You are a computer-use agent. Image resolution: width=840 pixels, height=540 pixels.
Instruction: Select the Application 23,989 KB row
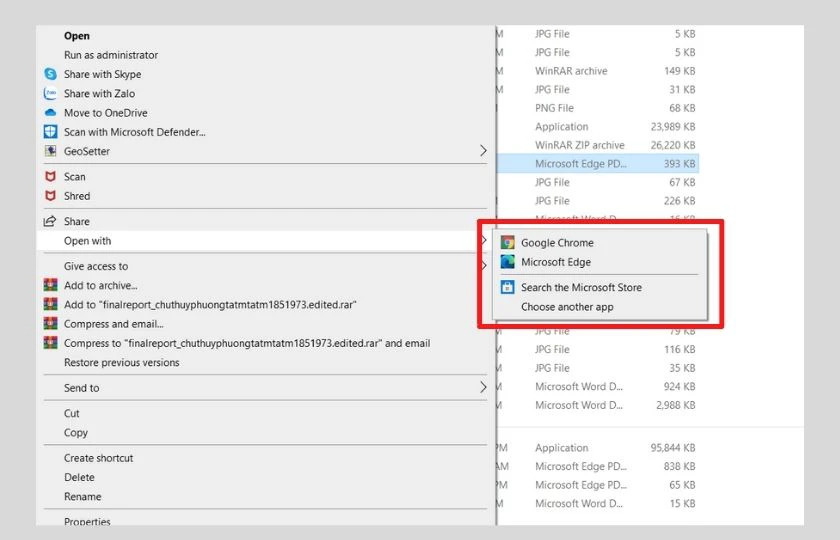point(598,126)
